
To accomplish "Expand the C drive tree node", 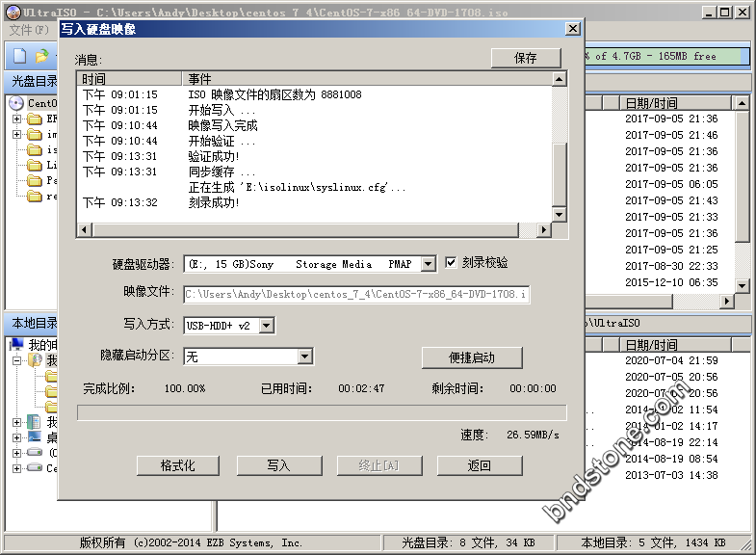I will pyautogui.click(x=17, y=453).
